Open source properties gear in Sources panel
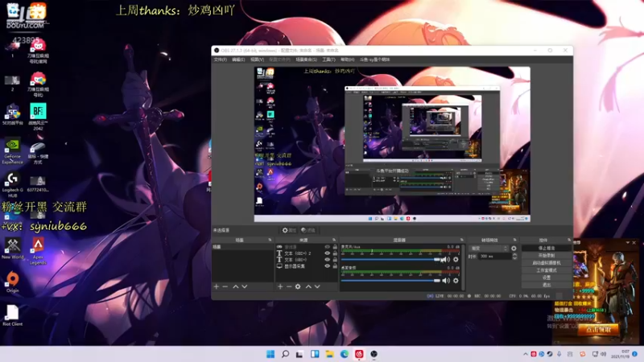The height and width of the screenshot is (362, 644). 298,286
